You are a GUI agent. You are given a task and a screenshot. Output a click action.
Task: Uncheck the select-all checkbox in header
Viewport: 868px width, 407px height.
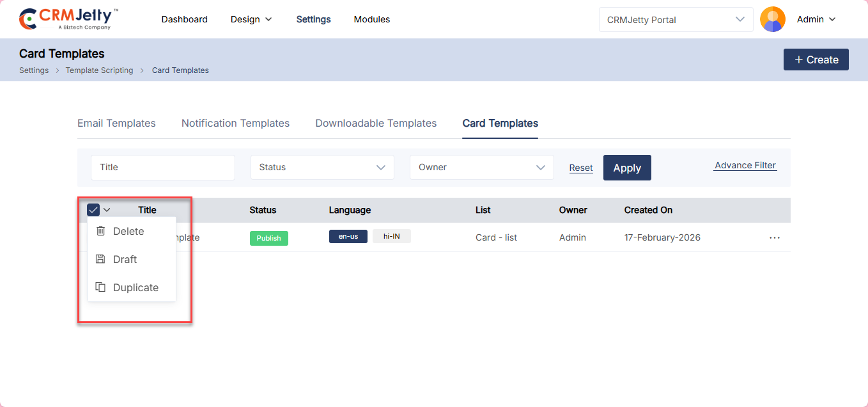pyautogui.click(x=93, y=210)
